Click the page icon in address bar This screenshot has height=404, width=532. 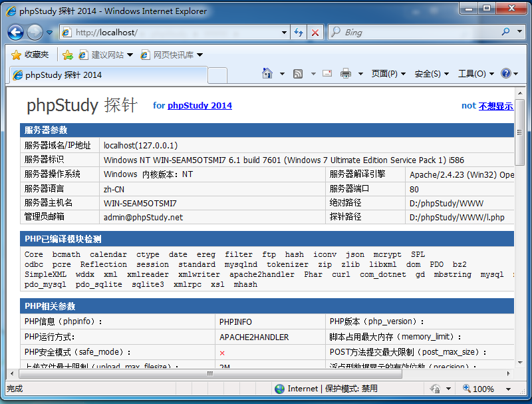coord(66,32)
